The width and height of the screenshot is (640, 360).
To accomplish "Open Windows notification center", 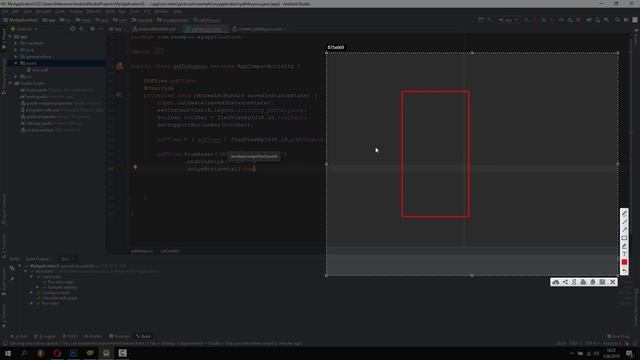I will coord(629,353).
